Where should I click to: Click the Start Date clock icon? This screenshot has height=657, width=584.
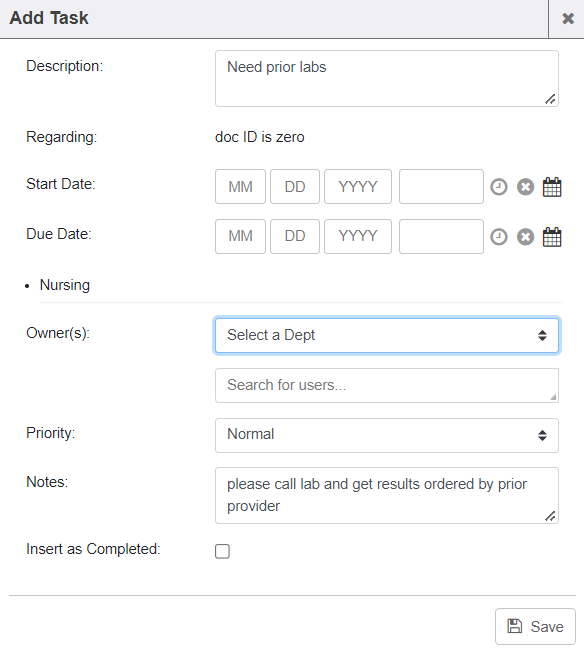click(x=499, y=187)
